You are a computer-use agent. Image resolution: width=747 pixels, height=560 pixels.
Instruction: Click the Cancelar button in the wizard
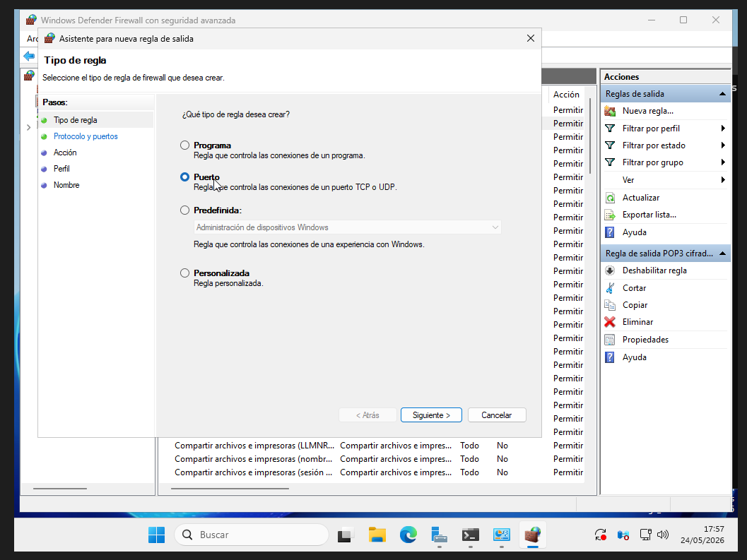(496, 415)
